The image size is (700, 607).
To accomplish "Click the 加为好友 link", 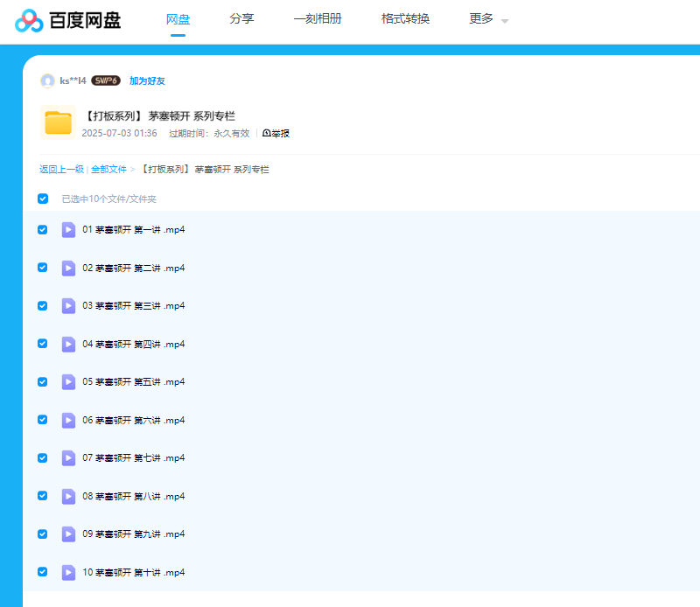I will (147, 80).
